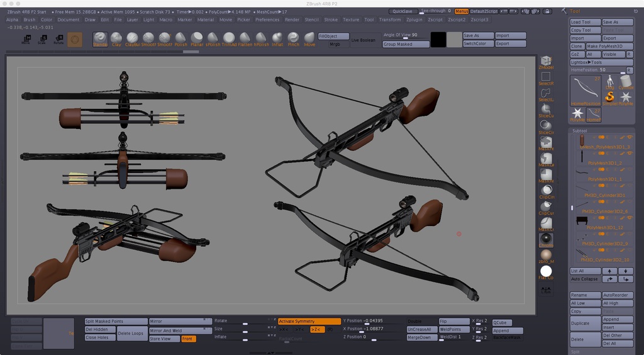Apply the Chrome material sphere

[546, 240]
